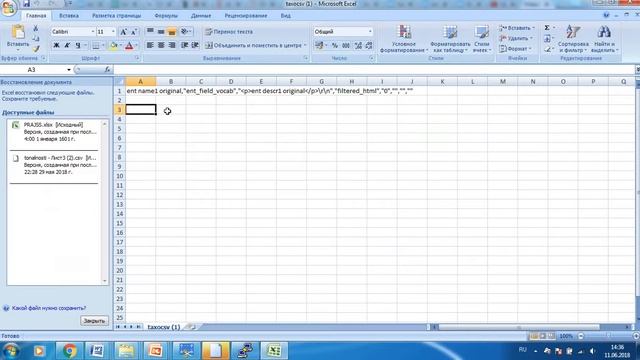This screenshot has height=360, width=640.
Task: Increase decimal places
Action: point(358,45)
